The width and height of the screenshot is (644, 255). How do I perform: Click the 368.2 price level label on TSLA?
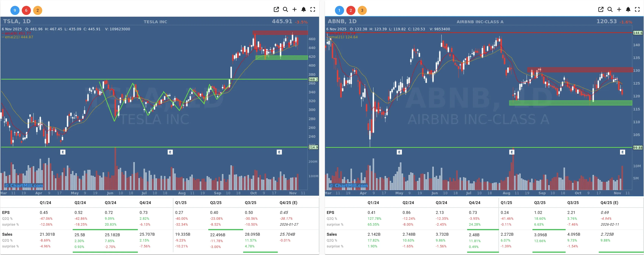pyautogui.click(x=313, y=80)
